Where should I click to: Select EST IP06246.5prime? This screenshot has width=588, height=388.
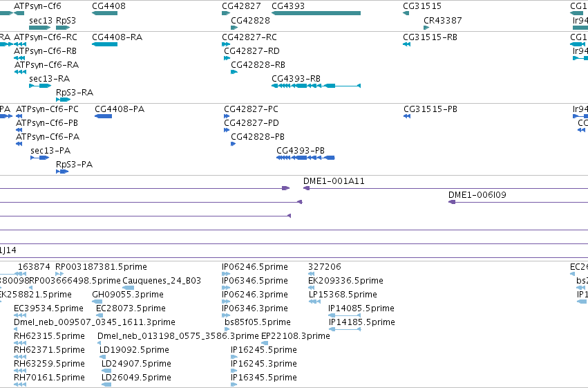[255, 267]
